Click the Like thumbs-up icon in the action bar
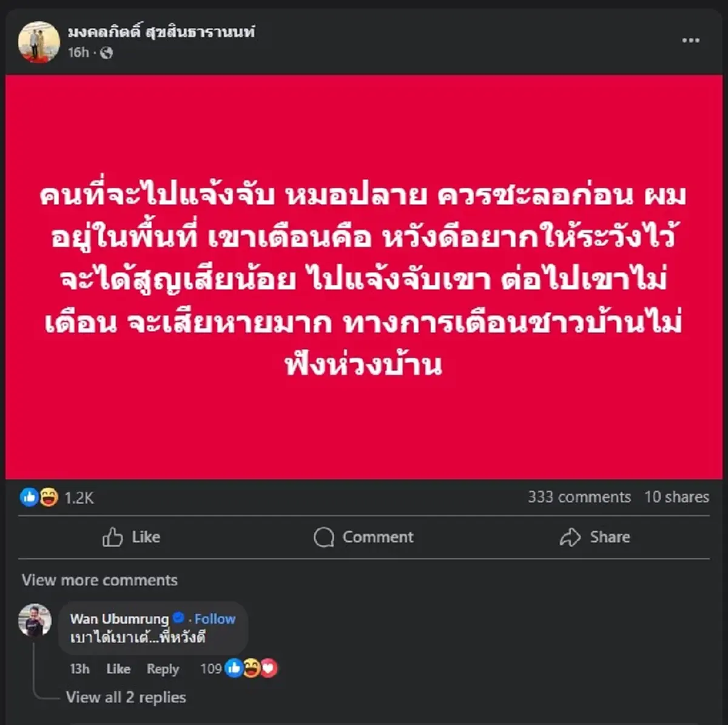This screenshot has height=725, width=728. 112,537
